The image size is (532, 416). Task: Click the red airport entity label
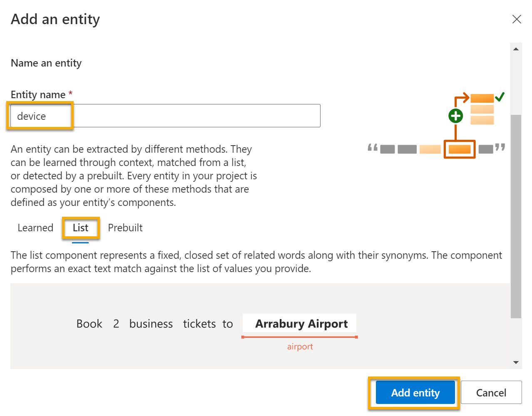300,347
